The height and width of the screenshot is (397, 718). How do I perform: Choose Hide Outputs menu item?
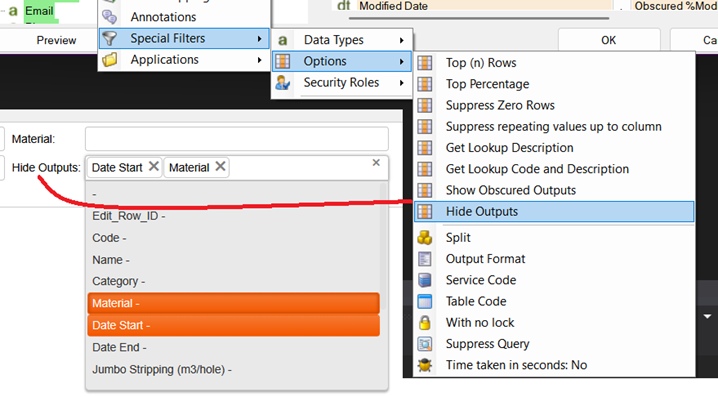(x=554, y=212)
